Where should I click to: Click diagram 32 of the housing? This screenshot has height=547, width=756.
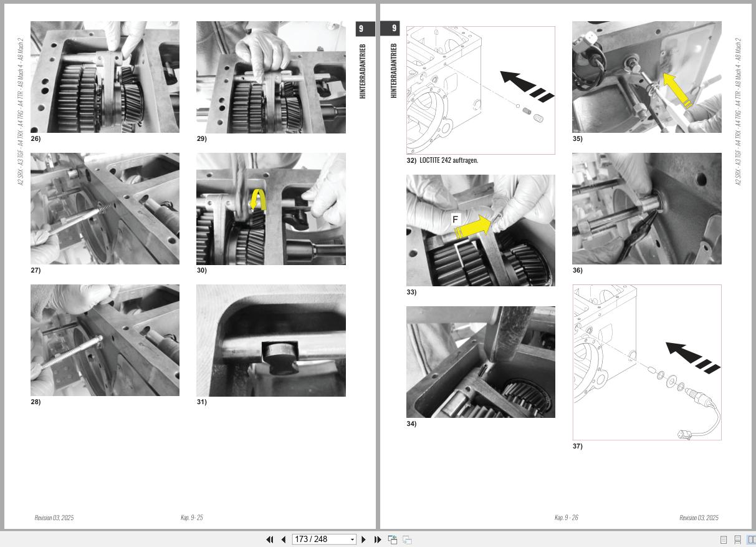pos(481,90)
